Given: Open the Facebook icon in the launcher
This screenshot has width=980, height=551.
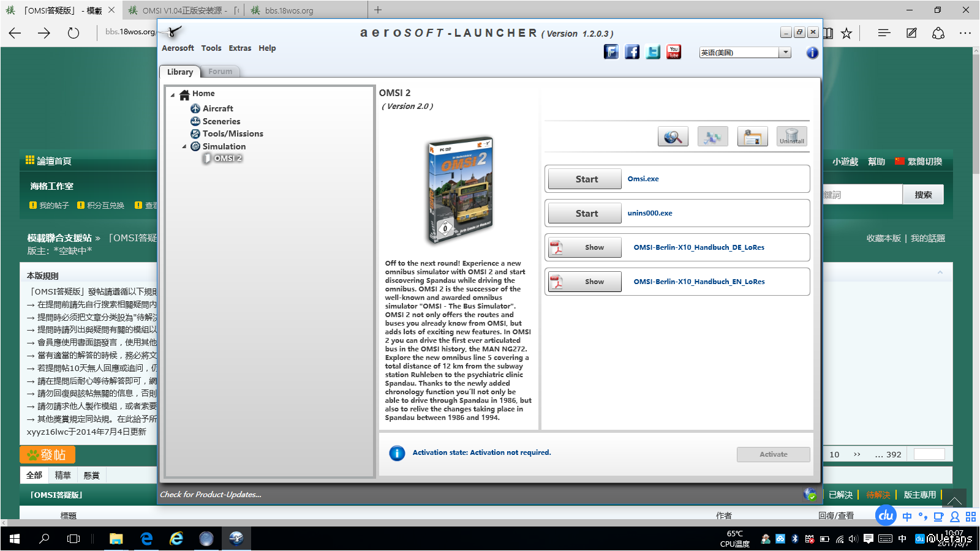Looking at the screenshot, I should point(632,52).
